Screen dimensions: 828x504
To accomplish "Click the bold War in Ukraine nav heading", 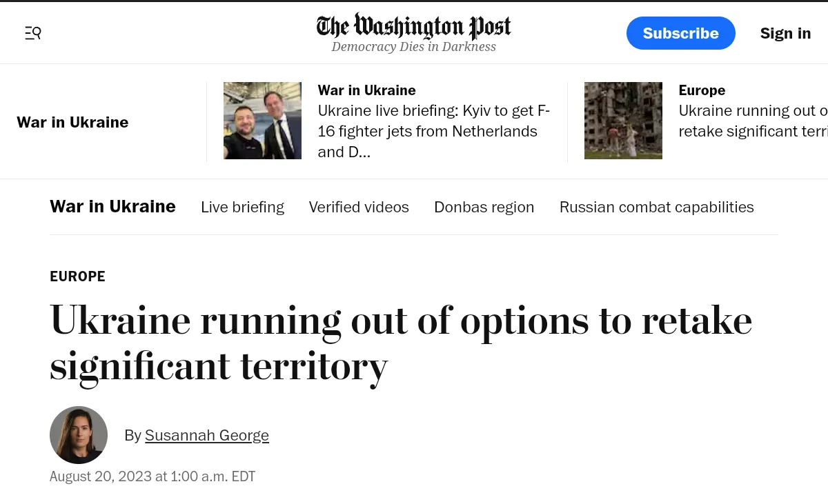I will coord(112,206).
